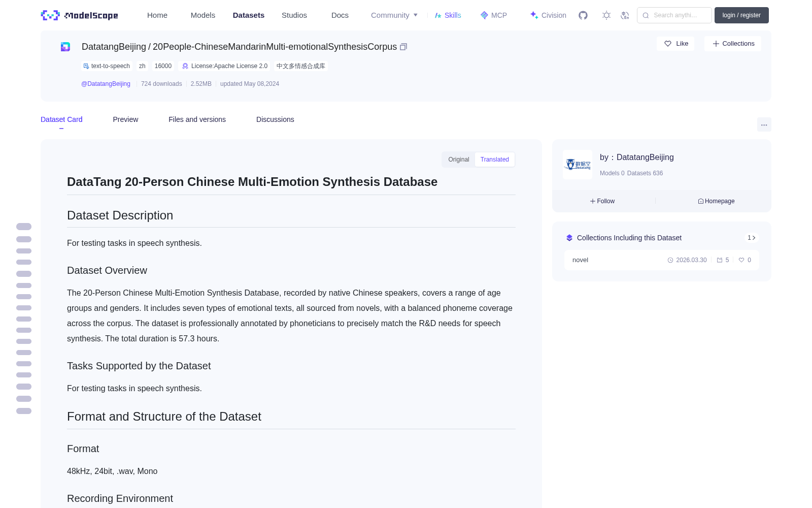This screenshot has width=812, height=508.
Task: Go to Home in the top navigation
Action: coord(157,15)
